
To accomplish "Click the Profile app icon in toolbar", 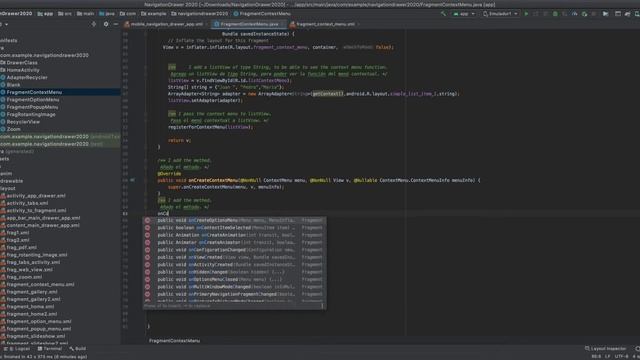I will [x=575, y=14].
